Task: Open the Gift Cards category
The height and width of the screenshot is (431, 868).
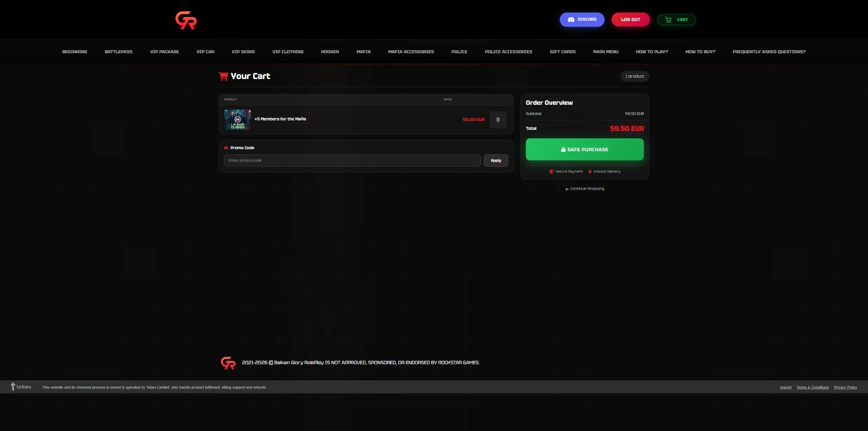Action: click(x=563, y=52)
